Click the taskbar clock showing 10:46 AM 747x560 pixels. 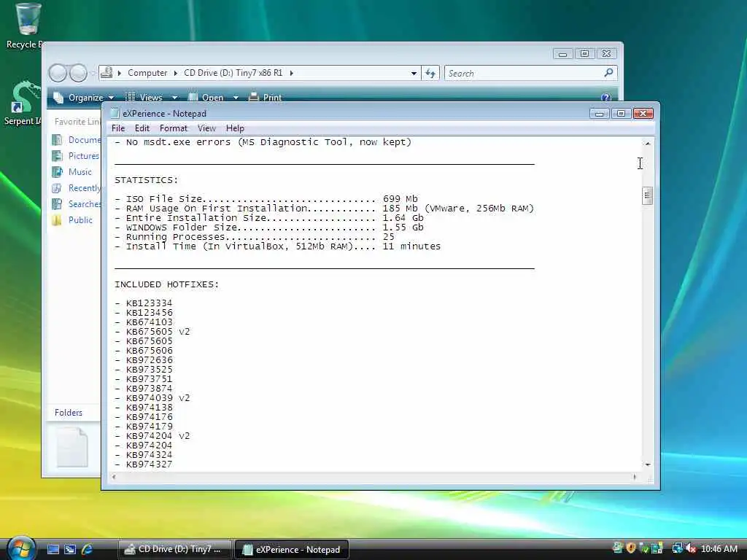click(719, 549)
